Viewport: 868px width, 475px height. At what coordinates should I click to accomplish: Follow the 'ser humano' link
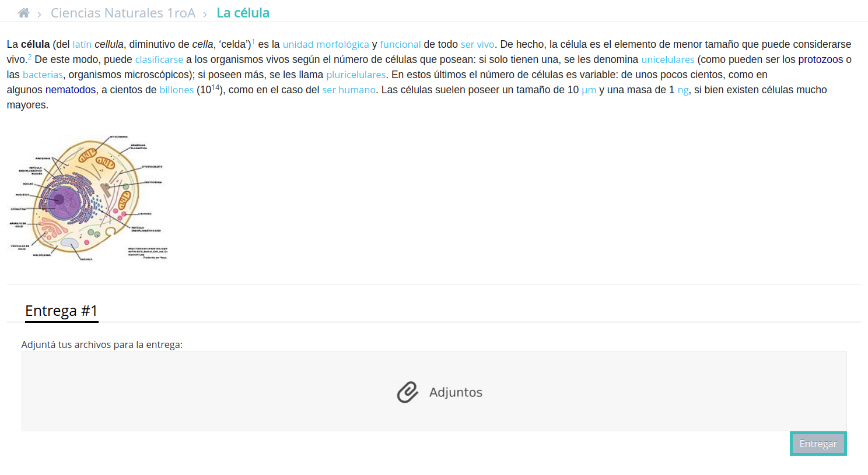(x=349, y=90)
